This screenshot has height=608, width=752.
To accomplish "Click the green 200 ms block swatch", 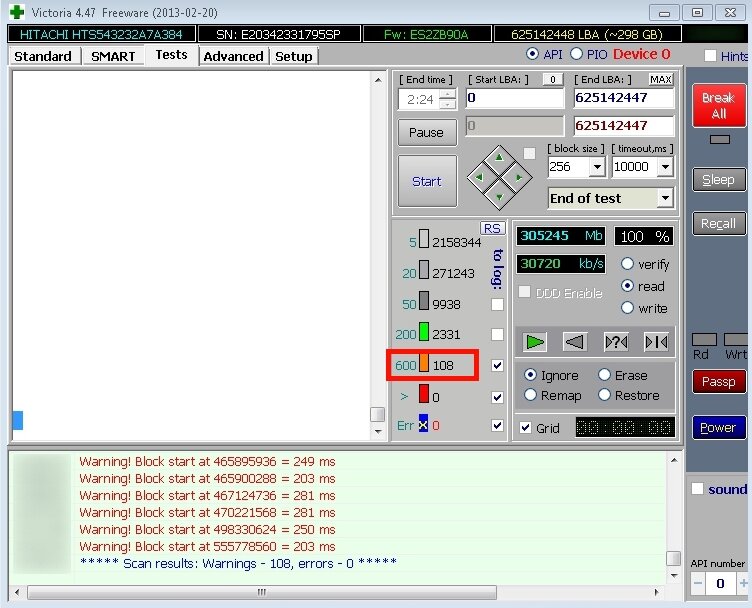I will point(423,331).
